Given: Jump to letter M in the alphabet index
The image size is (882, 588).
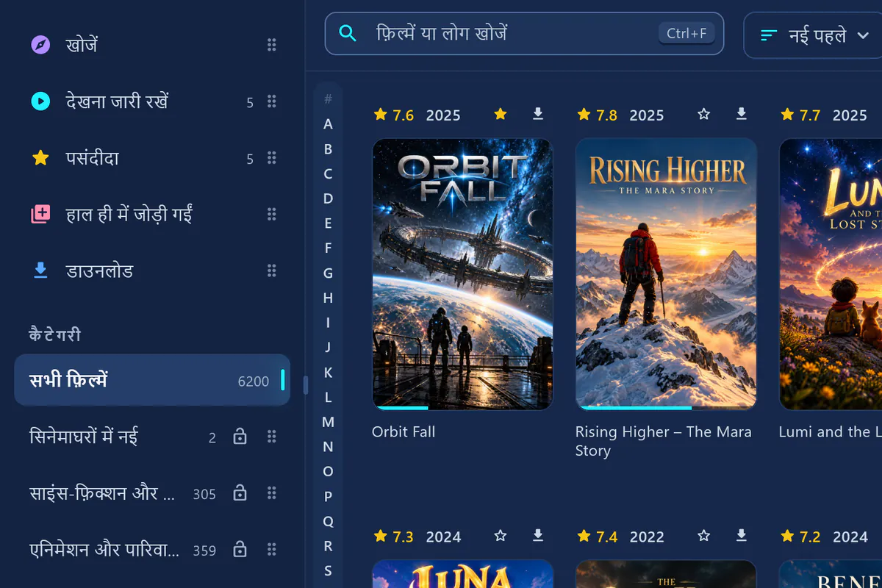Looking at the screenshot, I should 328,422.
